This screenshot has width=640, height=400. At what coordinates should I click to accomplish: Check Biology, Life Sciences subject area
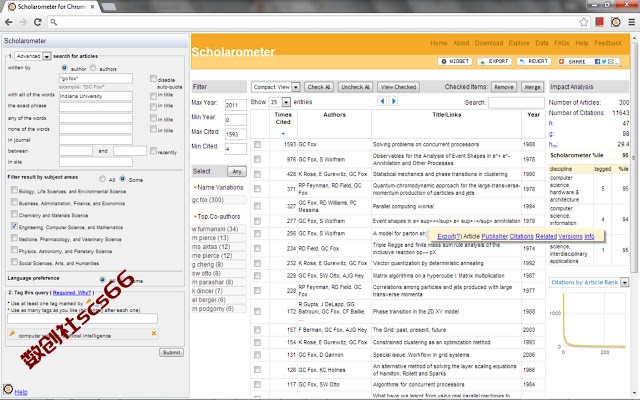point(14,190)
